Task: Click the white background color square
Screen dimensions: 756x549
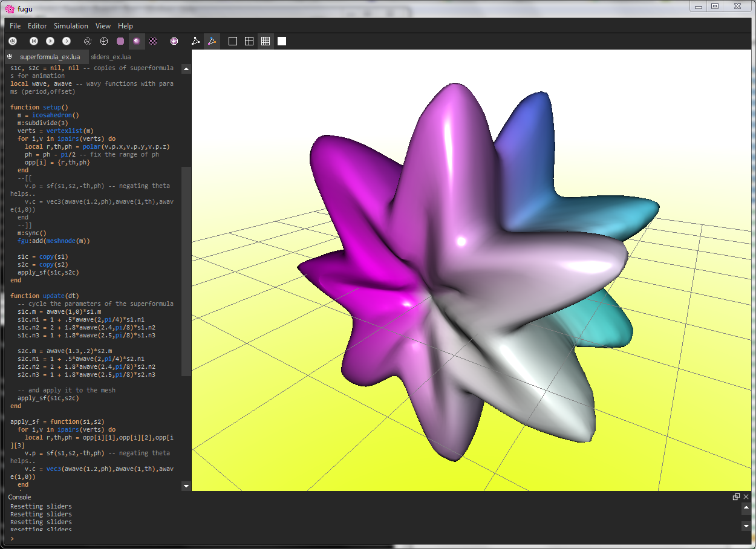Action: (282, 41)
